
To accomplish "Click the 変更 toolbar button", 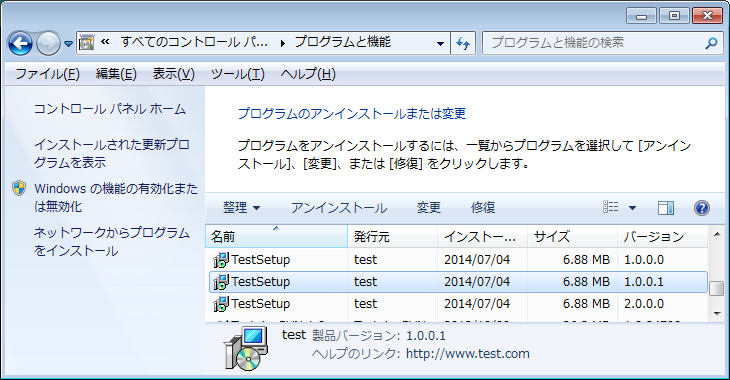I will pyautogui.click(x=429, y=208).
